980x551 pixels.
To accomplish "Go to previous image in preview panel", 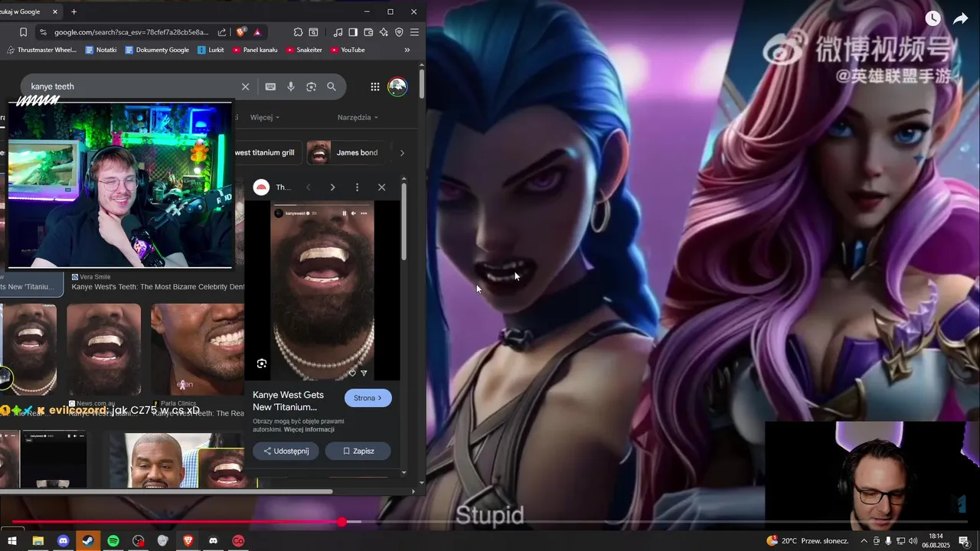I will 309,187.
